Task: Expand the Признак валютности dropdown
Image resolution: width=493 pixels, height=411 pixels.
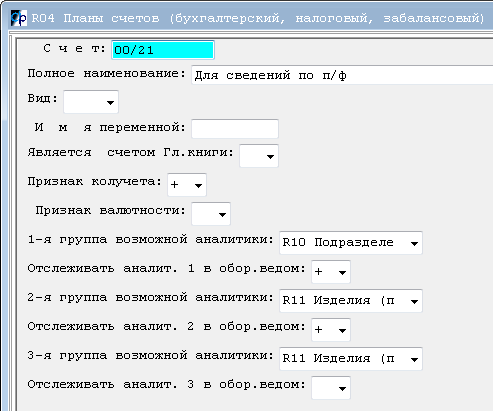Action: [x=211, y=214]
